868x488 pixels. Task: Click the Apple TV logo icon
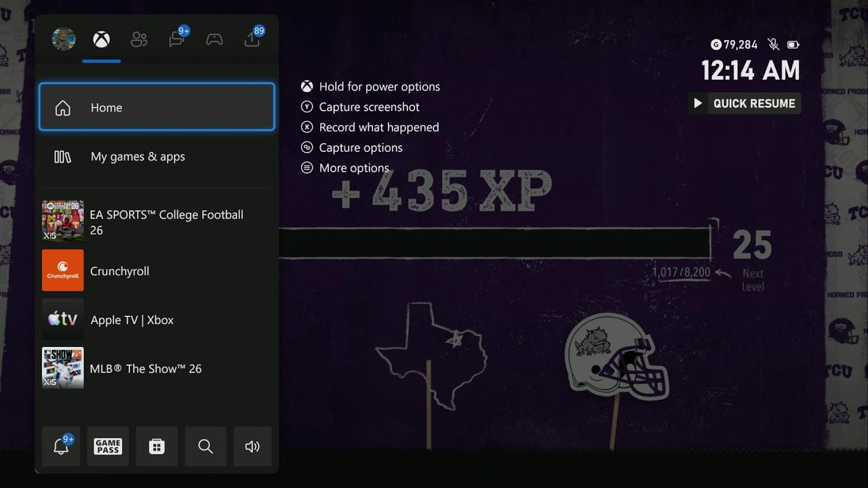[63, 319]
